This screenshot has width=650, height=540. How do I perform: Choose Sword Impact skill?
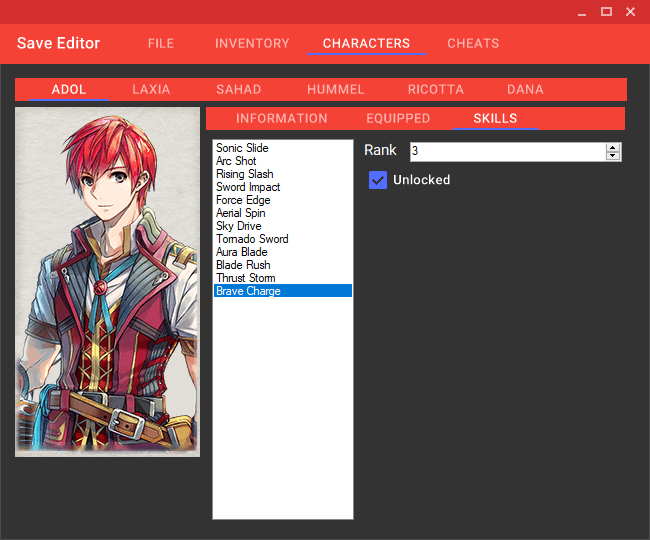click(x=283, y=187)
